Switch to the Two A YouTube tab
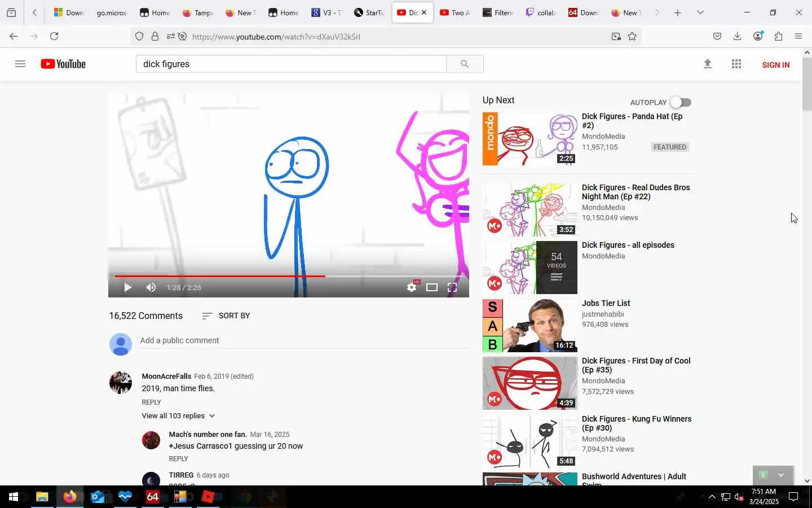The width and height of the screenshot is (812, 508). point(454,12)
